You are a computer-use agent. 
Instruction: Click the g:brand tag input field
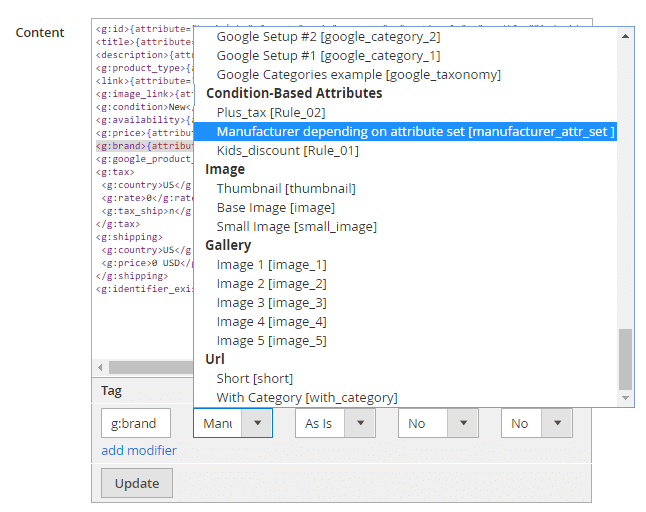(x=135, y=423)
